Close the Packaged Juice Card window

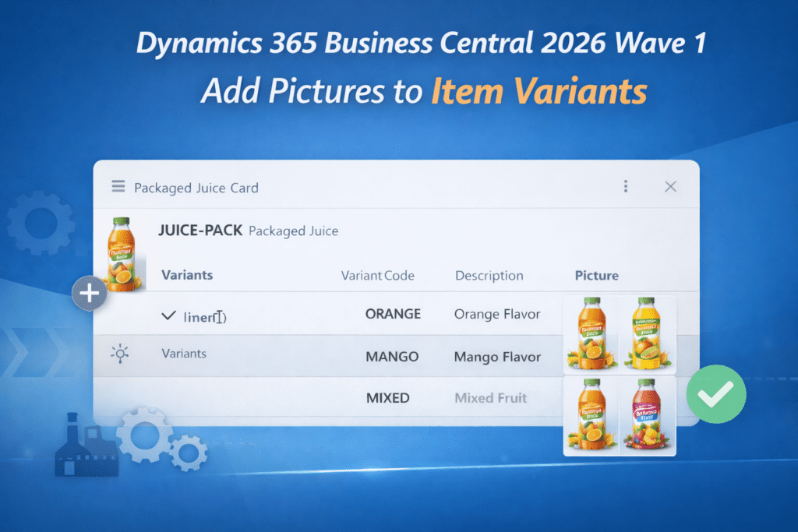click(670, 187)
